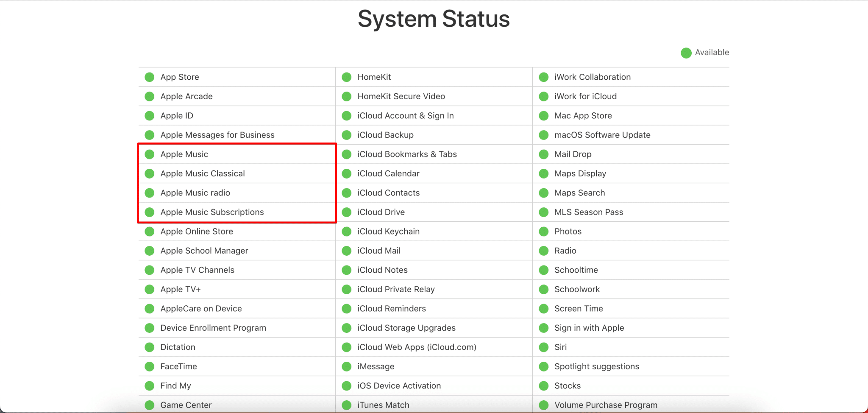Click the green dot beside iTunes Match
Image resolution: width=868 pixels, height=413 pixels.
tap(346, 405)
